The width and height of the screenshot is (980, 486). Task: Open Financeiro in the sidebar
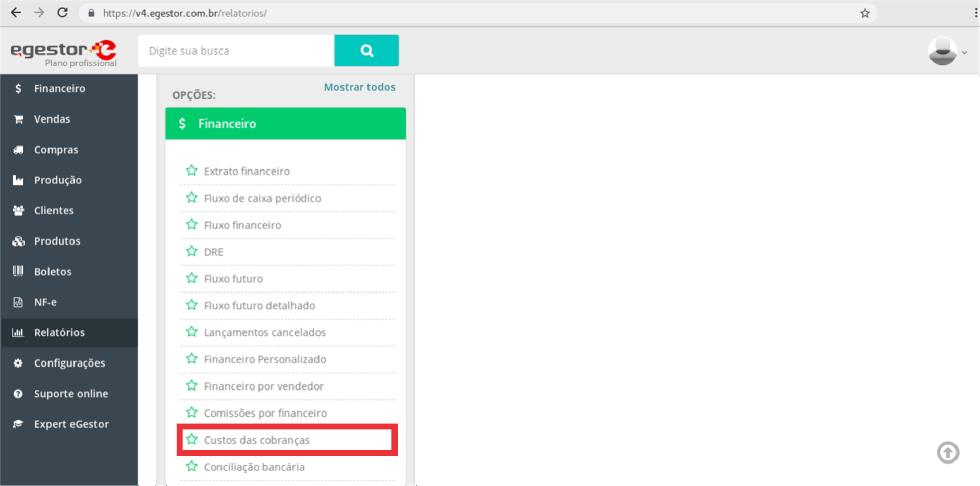tap(69, 88)
